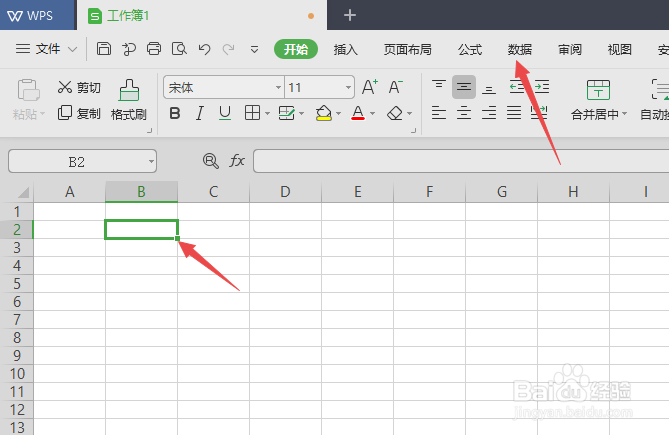Screen dimensions: 669x435
Task: Expand clipboard group dialog launcher
Action: coord(149,130)
